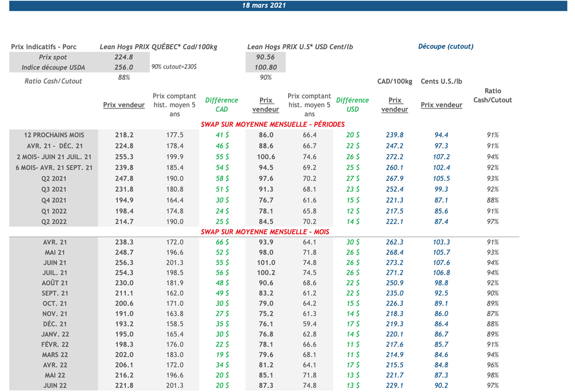Click the 18 mars 2021 date banner

(264, 6)
